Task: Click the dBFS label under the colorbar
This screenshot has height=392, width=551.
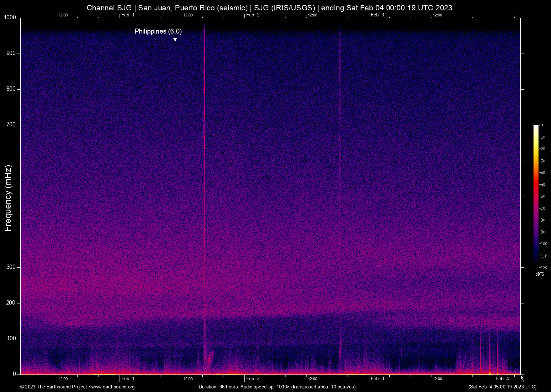Action: point(540,274)
